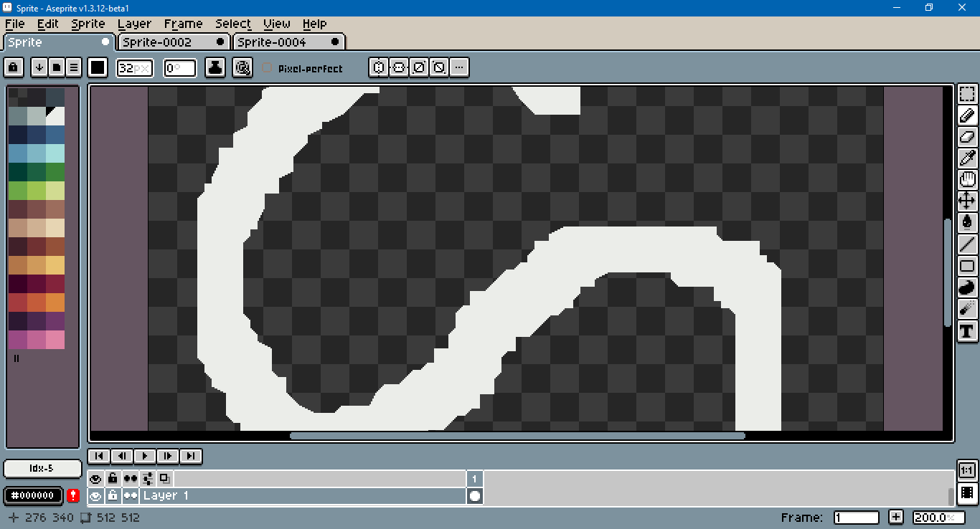Lock Layer 1 with its padlock icon
The width and height of the screenshot is (980, 529).
pos(113,495)
